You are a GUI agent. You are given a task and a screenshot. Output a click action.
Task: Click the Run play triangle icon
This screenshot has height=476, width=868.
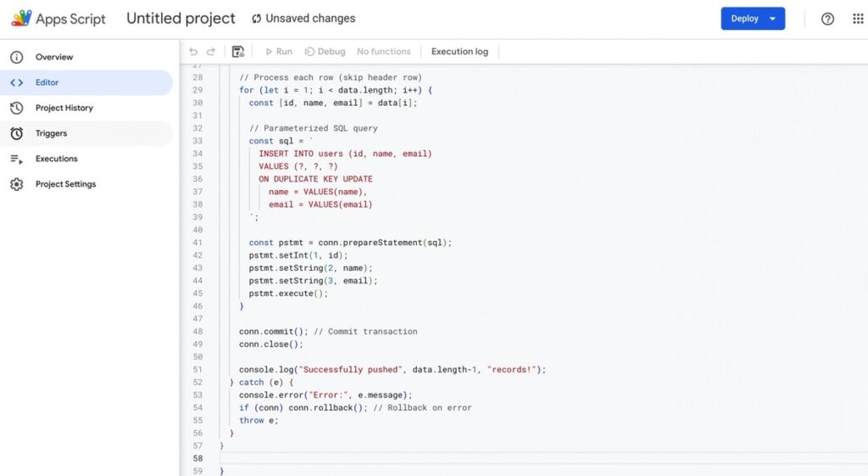[269, 52]
